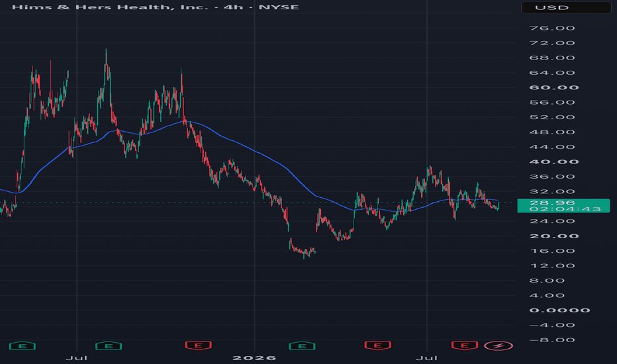Click the second Jul time axis label
This screenshot has height=364, width=617.
pos(426,358)
